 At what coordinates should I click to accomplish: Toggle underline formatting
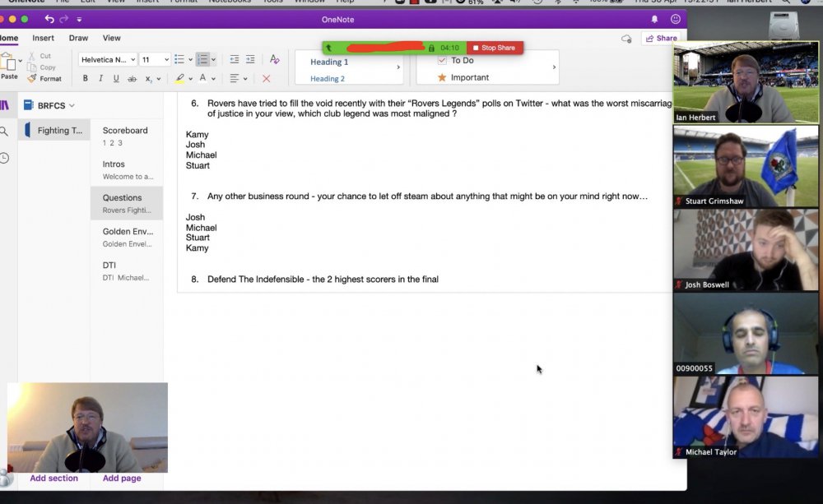click(x=116, y=79)
